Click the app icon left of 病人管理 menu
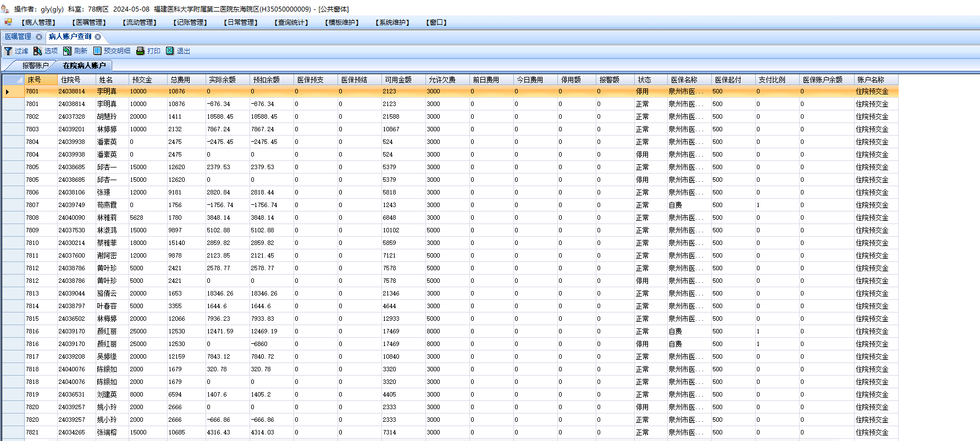Image resolution: width=980 pixels, height=441 pixels. click(8, 22)
